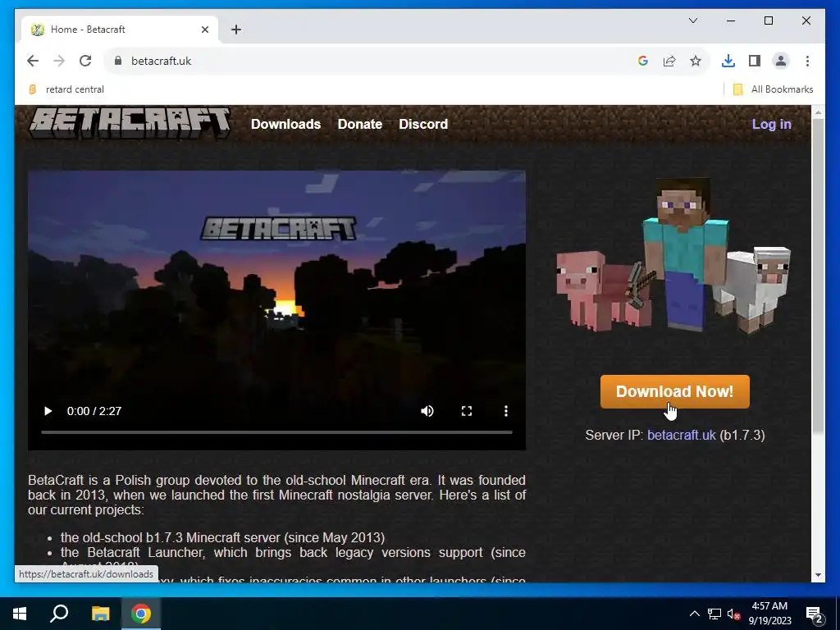The width and height of the screenshot is (840, 630).
Task: Open the first bookmark in the bookmarks bar
Action: (x=66, y=89)
